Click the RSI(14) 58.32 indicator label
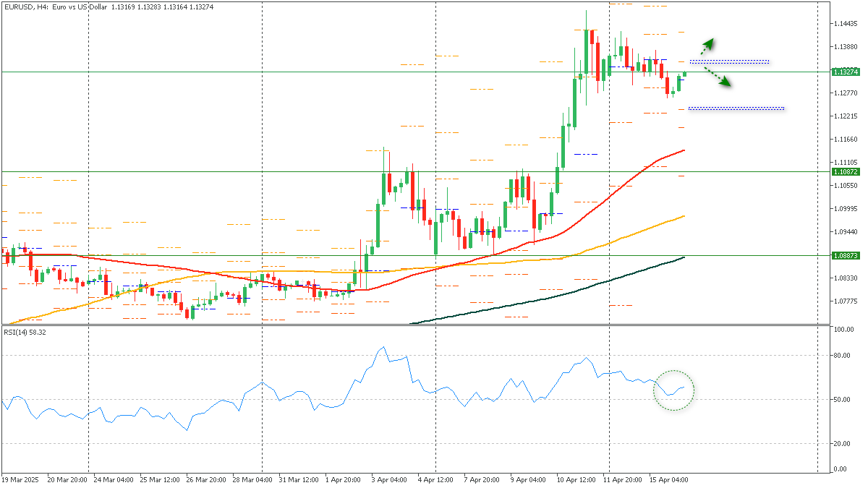 tap(25, 332)
